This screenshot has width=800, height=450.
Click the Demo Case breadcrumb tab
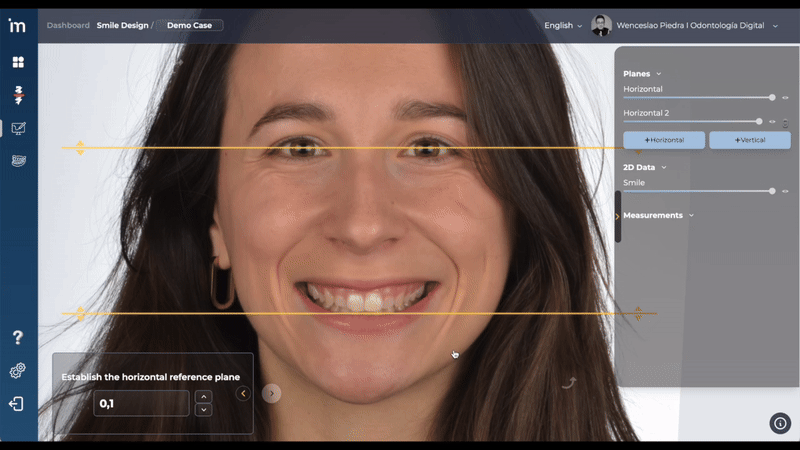click(x=189, y=25)
